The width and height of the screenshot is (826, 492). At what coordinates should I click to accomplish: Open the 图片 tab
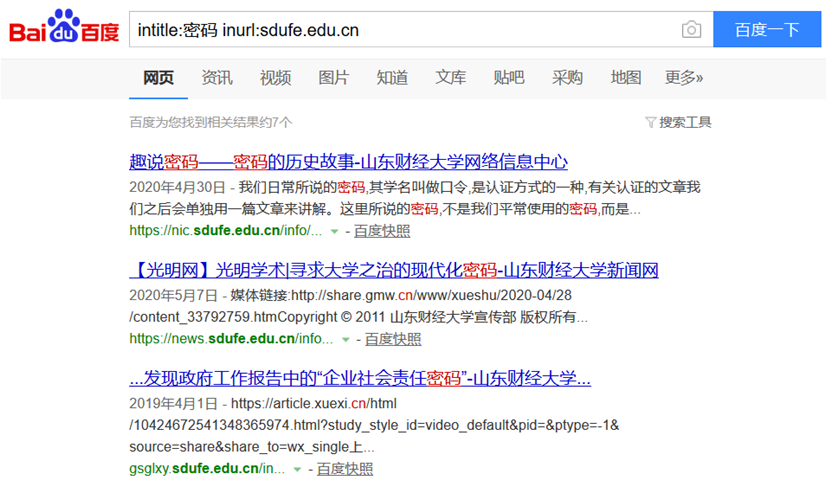pos(333,78)
